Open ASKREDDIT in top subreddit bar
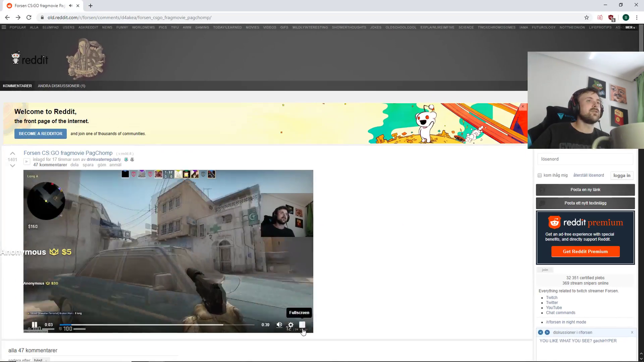Screen dimensions: 644x362 click(x=88, y=27)
